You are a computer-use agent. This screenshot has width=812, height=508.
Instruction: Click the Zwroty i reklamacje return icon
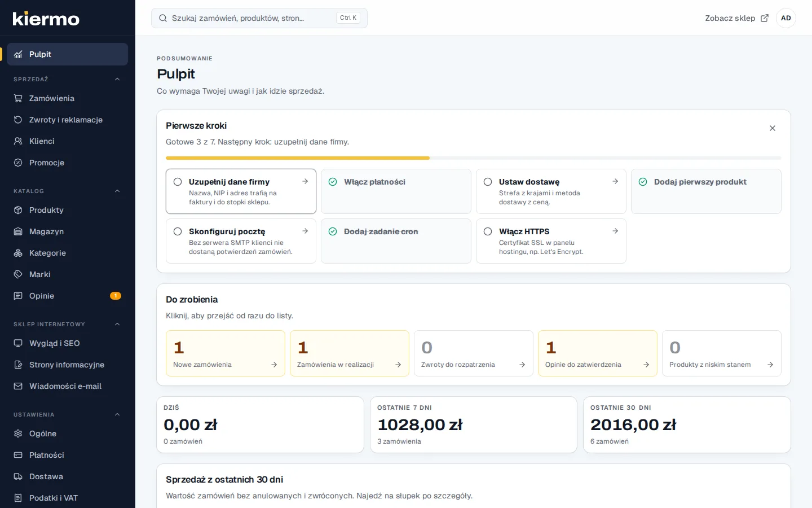tap(18, 120)
